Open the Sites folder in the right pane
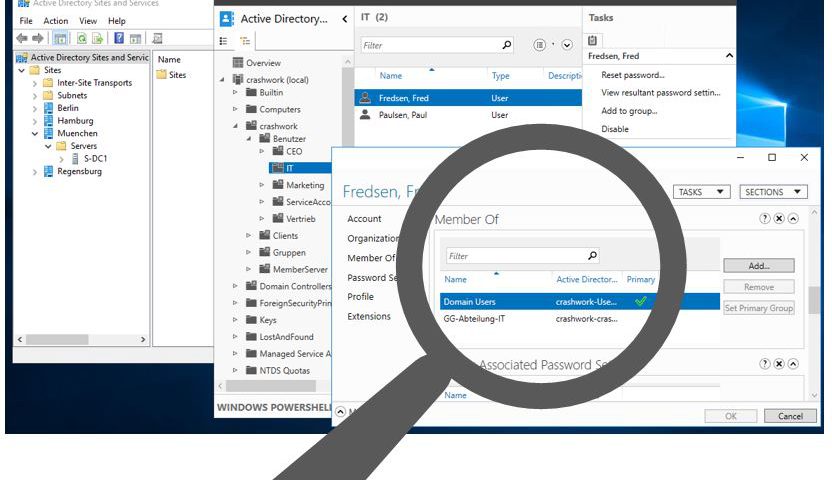832x480 pixels. [x=171, y=75]
